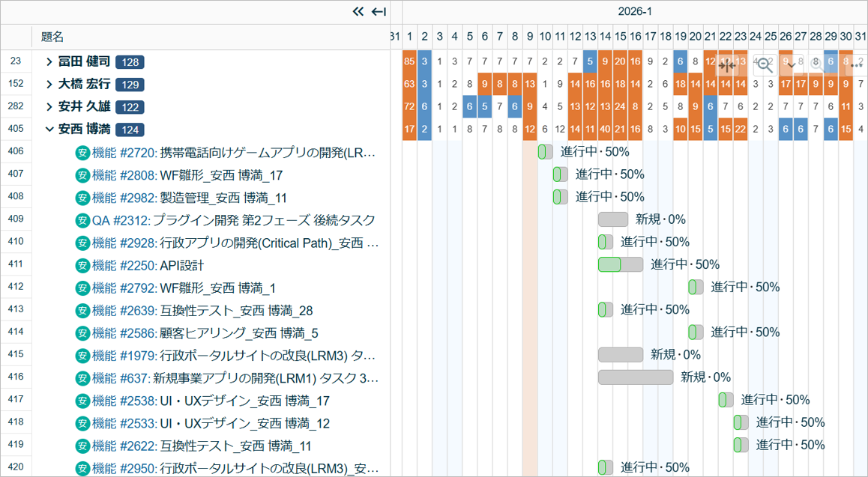The height and width of the screenshot is (477, 868).
Task: Open the zoom level chevron dropdown
Action: [790, 65]
